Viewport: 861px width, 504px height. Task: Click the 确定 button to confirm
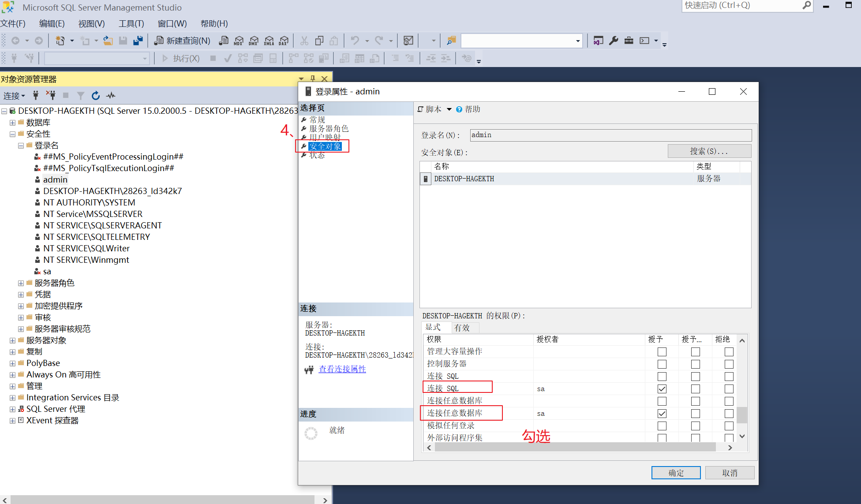[675, 472]
